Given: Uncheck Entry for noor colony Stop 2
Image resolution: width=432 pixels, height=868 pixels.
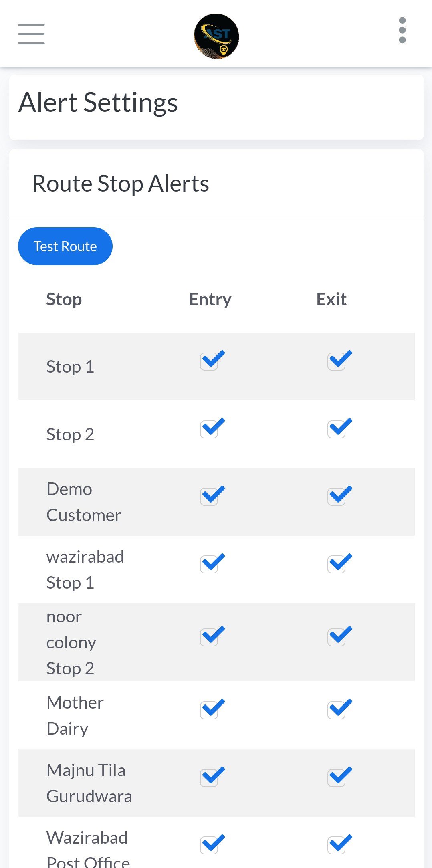Looking at the screenshot, I should [x=210, y=637].
